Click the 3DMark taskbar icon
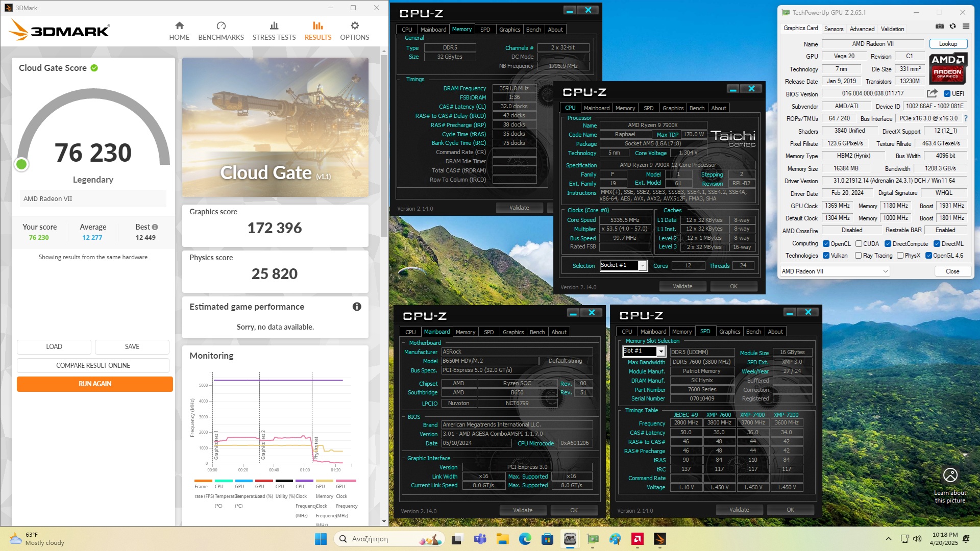The width and height of the screenshot is (980, 551). coord(660,539)
